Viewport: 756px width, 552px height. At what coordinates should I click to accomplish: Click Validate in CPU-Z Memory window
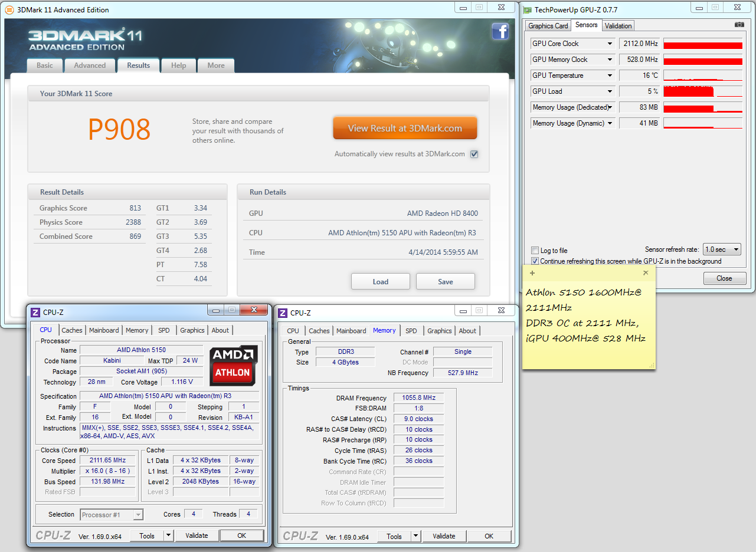point(444,536)
